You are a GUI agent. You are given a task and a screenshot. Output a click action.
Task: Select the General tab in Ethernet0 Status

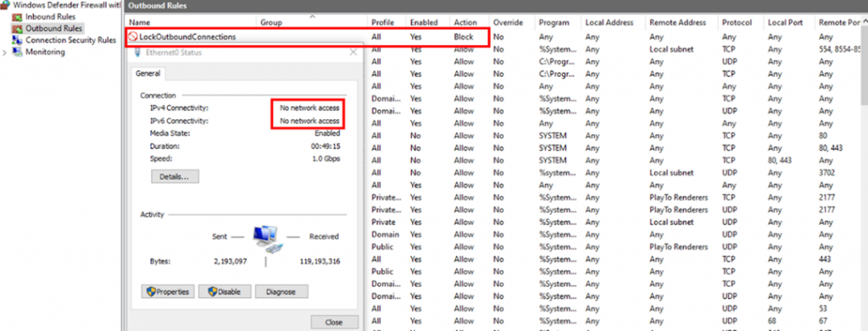(147, 73)
